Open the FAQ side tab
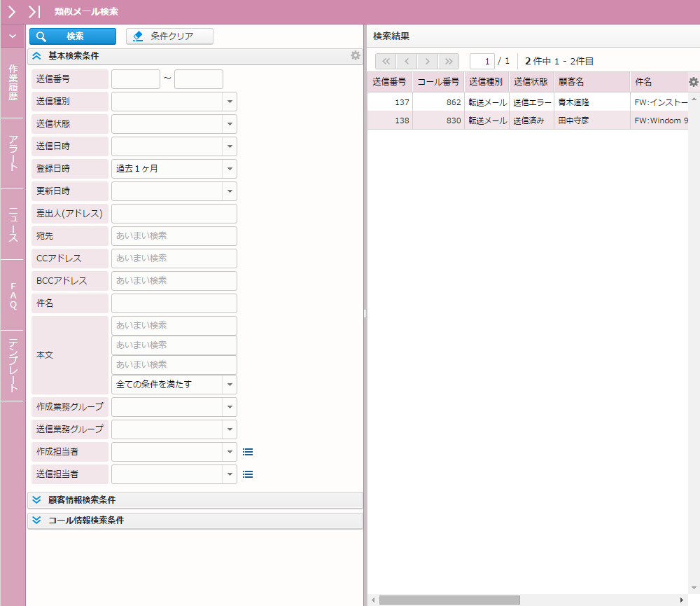Viewport: 700px width, 606px height. pos(13,295)
